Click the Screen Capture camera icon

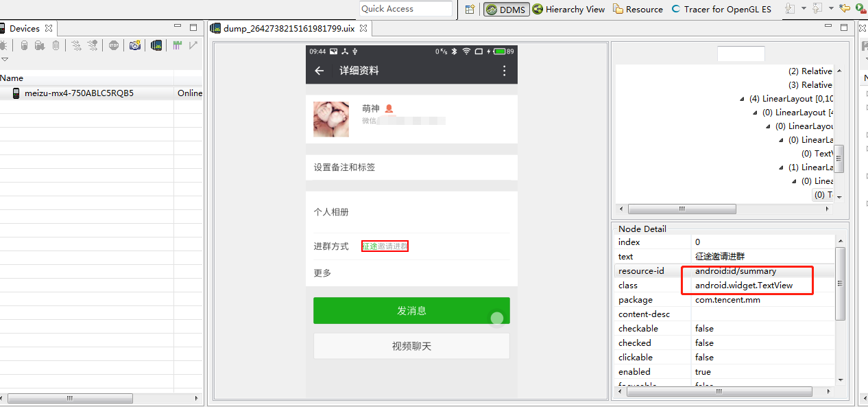coord(135,45)
